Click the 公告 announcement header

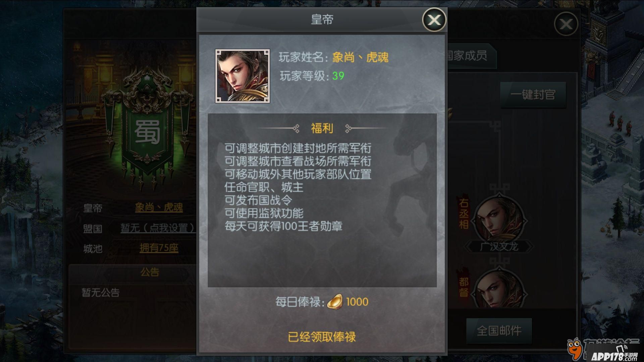pyautogui.click(x=150, y=272)
